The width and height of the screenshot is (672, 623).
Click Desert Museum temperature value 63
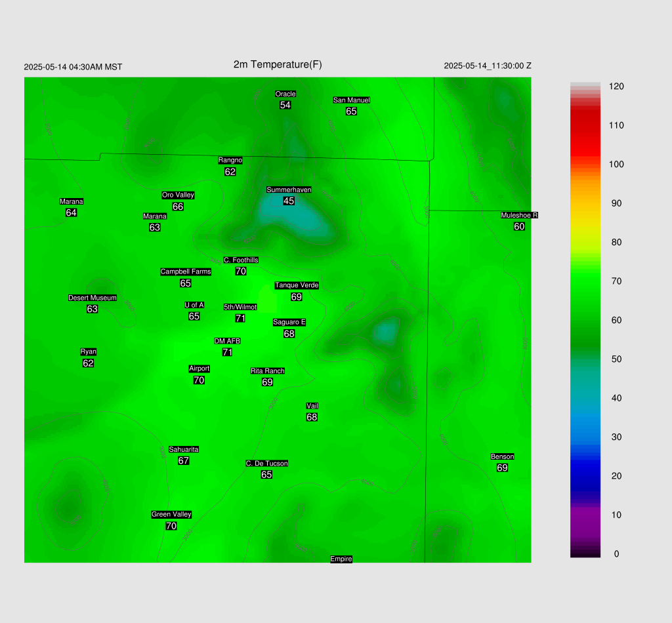point(92,309)
